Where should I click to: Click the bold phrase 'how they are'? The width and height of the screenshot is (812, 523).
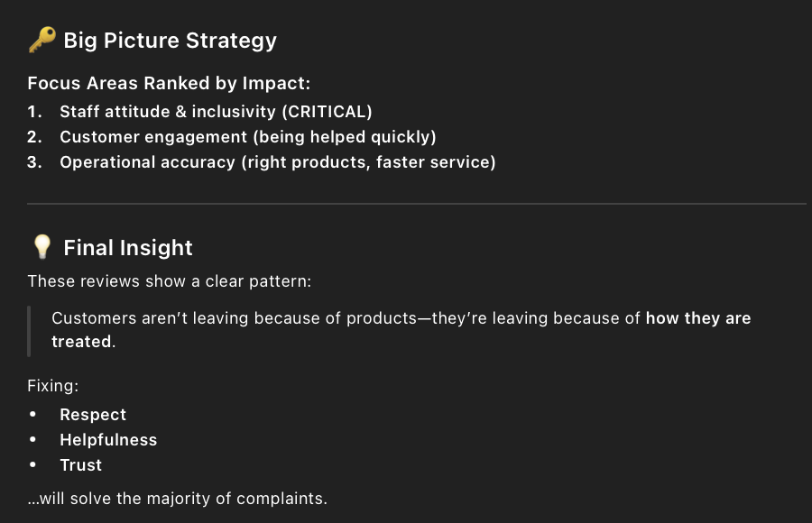[698, 318]
